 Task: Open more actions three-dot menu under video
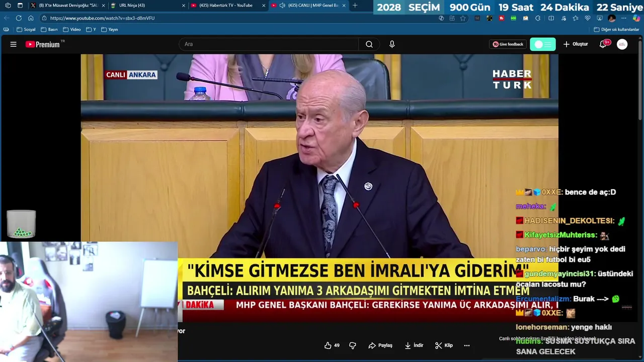click(467, 345)
